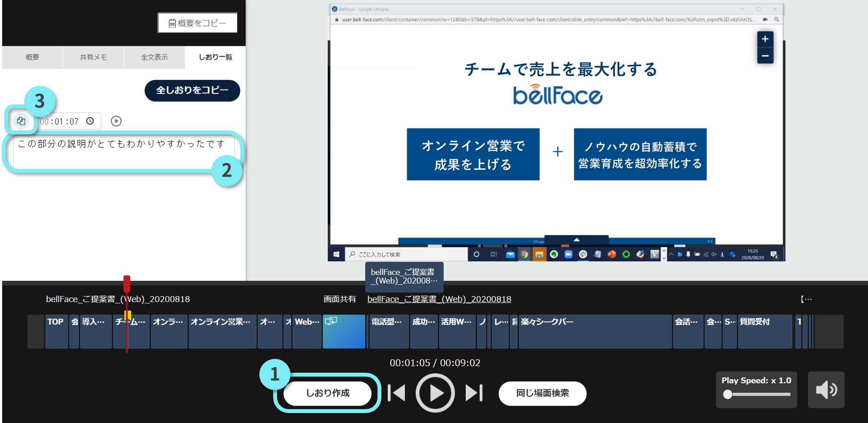
Task: Click the ここに入力して検索 search box
Action: pyautogui.click(x=407, y=254)
